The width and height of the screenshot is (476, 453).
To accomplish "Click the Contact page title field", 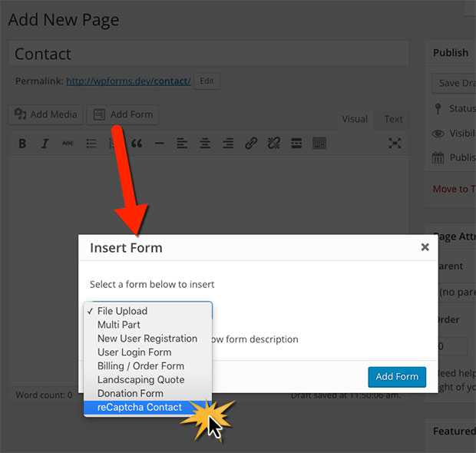I will (209, 54).
